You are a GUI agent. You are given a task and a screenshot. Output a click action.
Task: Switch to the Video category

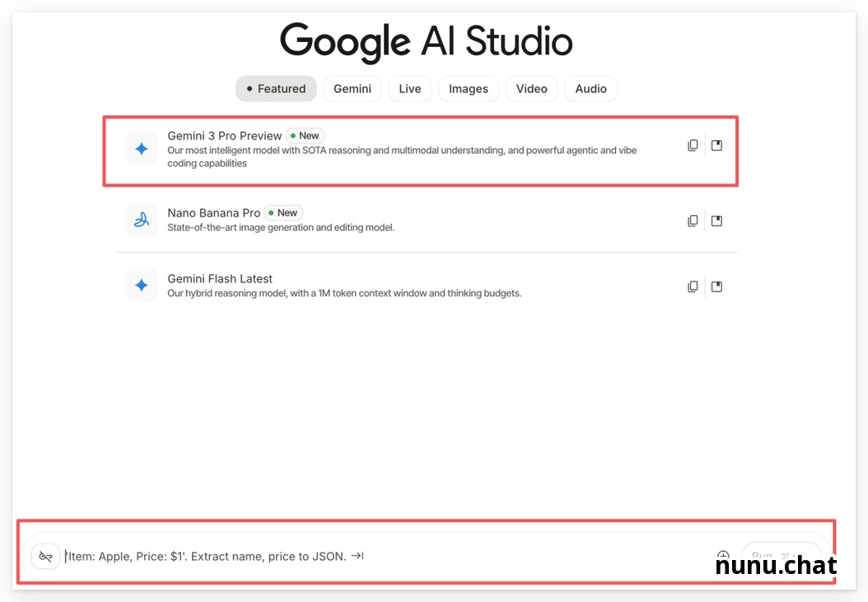click(x=531, y=88)
